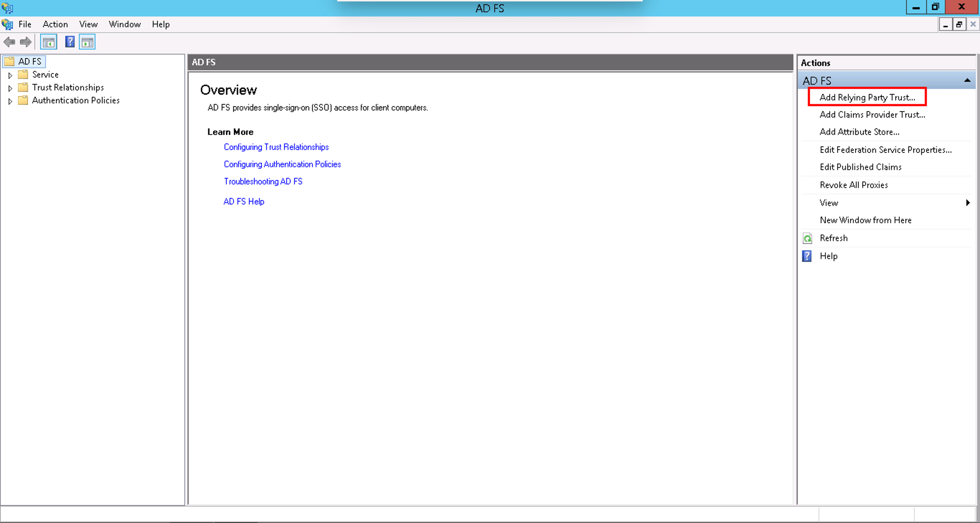Select AD FS root tree item label
The height and width of the screenshot is (523, 980).
click(30, 61)
